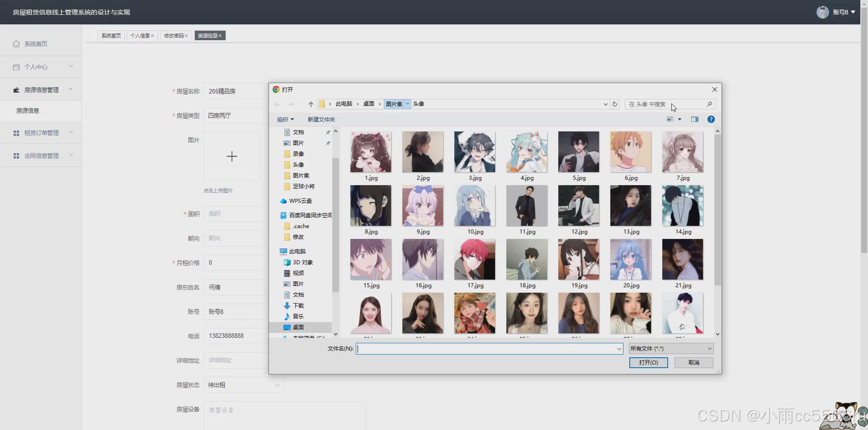This screenshot has height=430, width=868.
Task: Open the 账号8 user dropdown
Action: 844,12
